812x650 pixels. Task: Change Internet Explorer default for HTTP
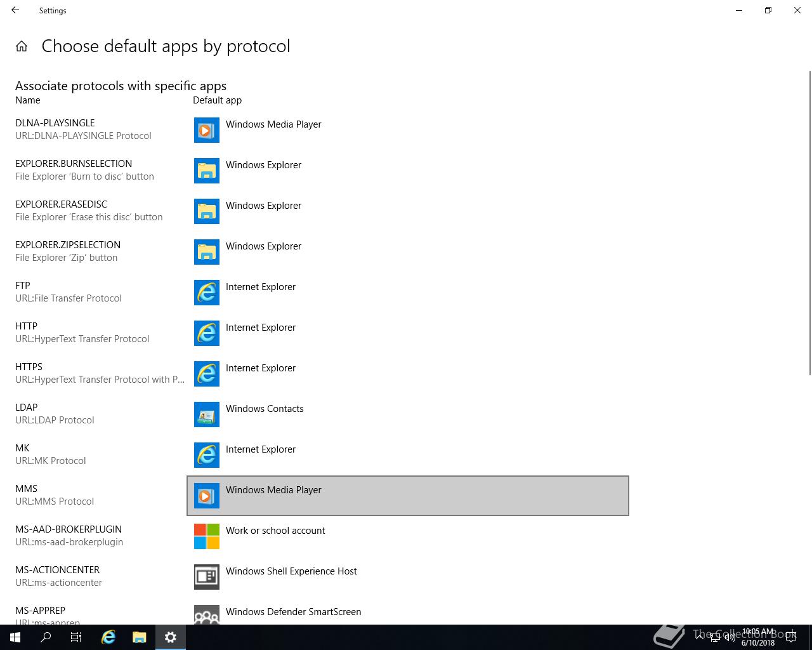(x=408, y=333)
